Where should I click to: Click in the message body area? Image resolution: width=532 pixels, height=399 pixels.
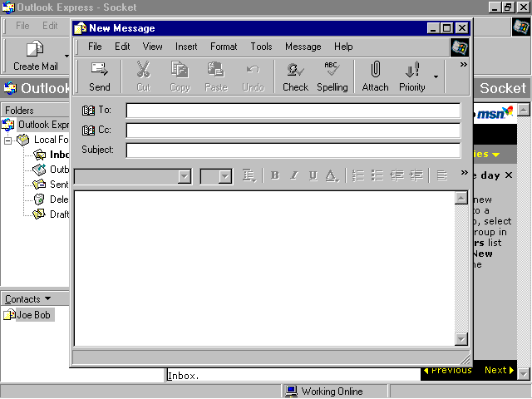(264, 268)
